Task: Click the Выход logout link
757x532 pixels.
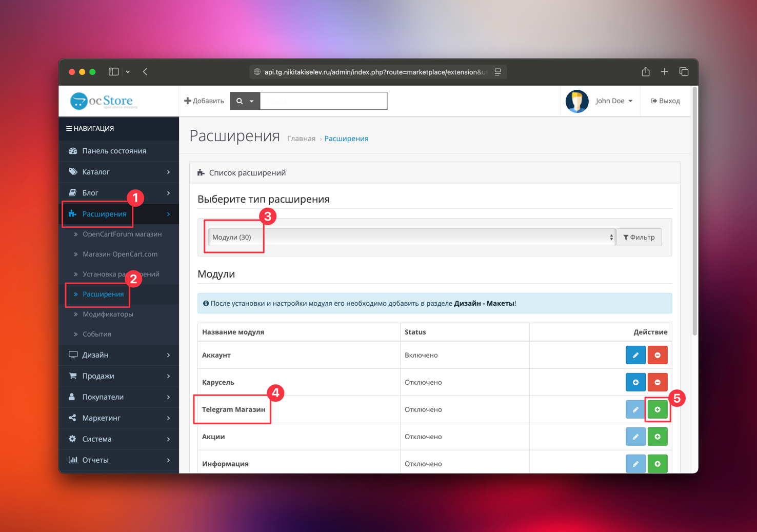Action: pos(665,101)
